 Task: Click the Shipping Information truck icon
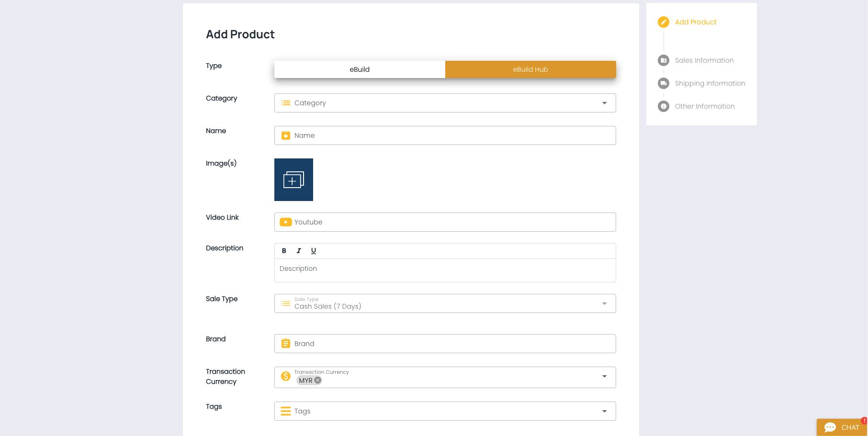coord(664,83)
